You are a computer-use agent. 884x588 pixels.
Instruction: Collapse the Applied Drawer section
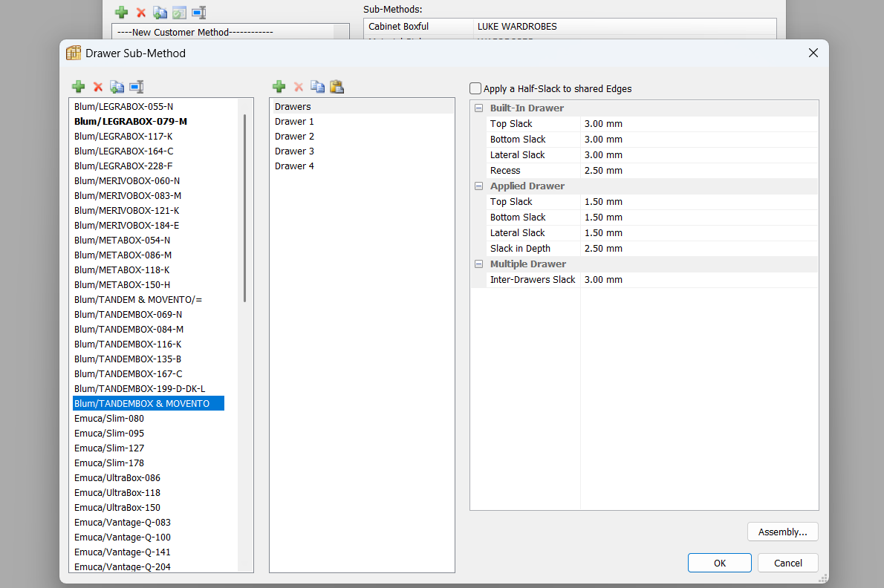(479, 186)
